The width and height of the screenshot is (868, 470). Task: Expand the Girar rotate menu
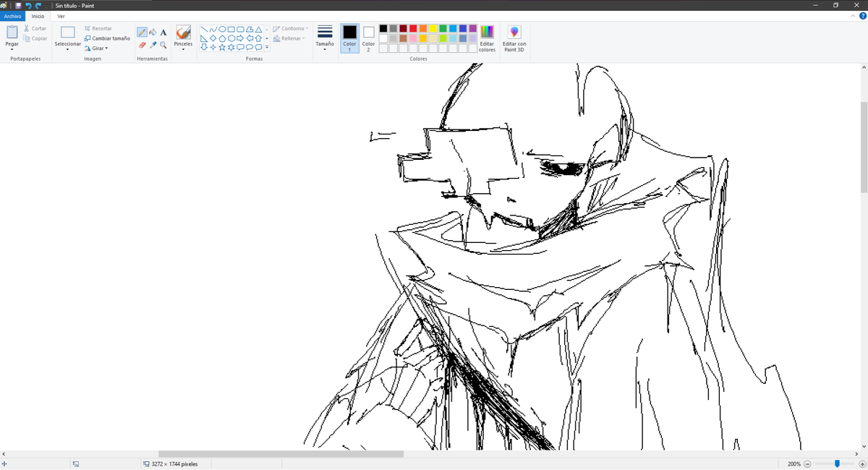[x=96, y=48]
